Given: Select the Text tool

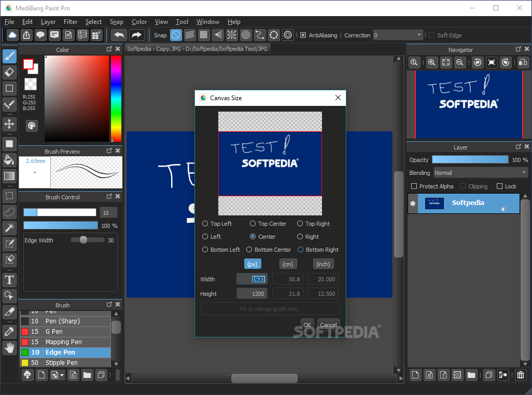Looking at the screenshot, I should tap(9, 280).
